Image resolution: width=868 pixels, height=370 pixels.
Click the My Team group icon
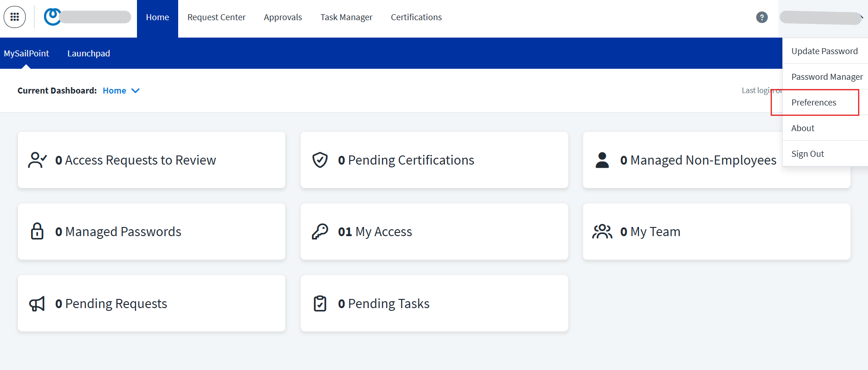[x=602, y=232]
